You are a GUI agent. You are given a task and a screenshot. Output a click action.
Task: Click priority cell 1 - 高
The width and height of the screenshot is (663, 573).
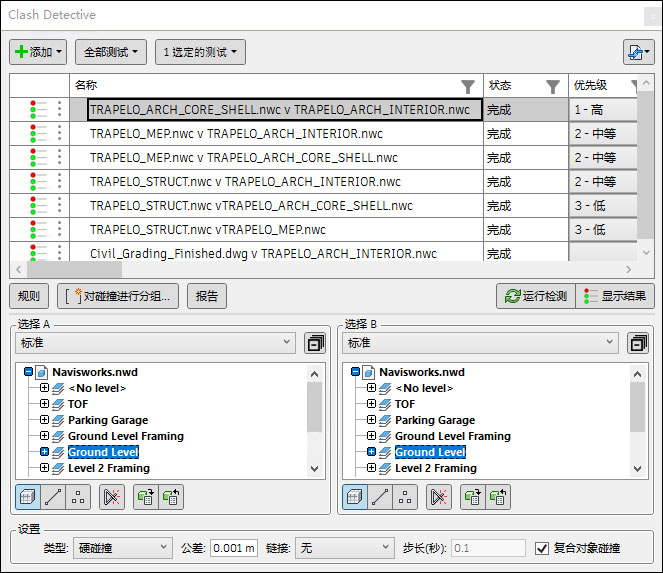click(x=603, y=110)
